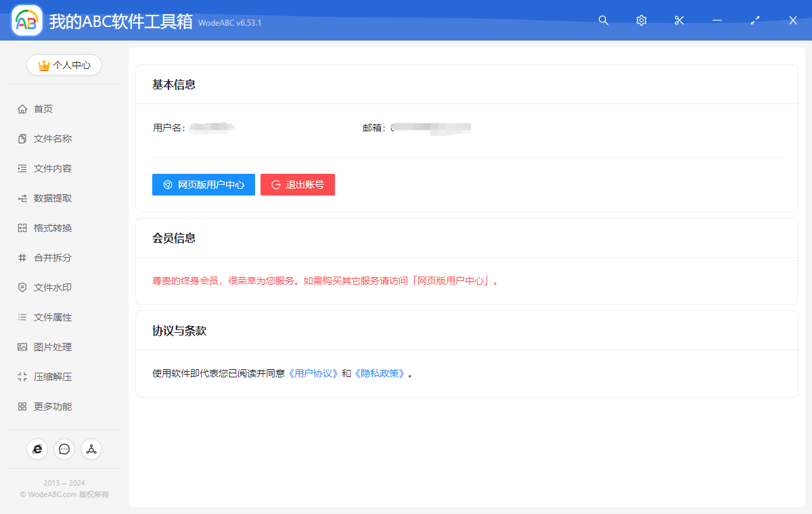Open 网页版用户中心 with blue button
The width and height of the screenshot is (812, 514).
pos(203,184)
